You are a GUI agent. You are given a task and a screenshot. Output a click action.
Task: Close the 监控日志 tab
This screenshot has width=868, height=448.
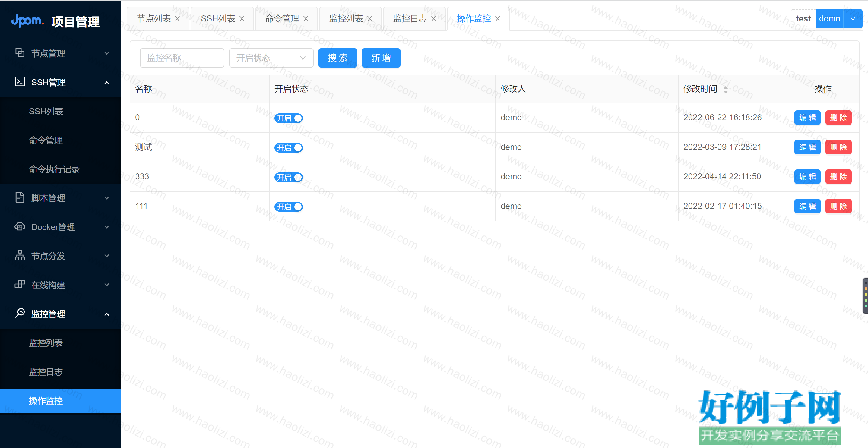[434, 19]
